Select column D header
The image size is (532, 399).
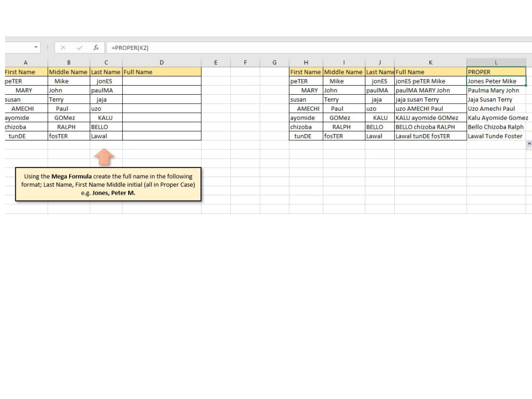tap(162, 62)
